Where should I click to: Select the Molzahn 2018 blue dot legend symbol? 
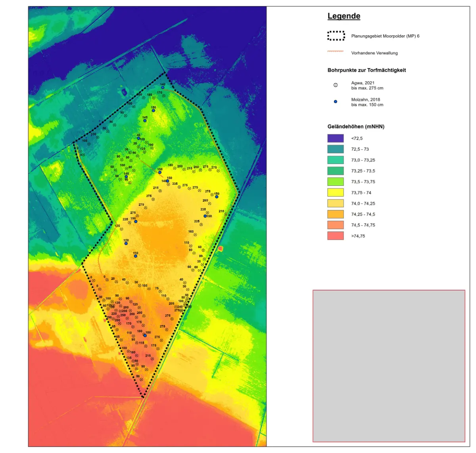[x=336, y=102]
